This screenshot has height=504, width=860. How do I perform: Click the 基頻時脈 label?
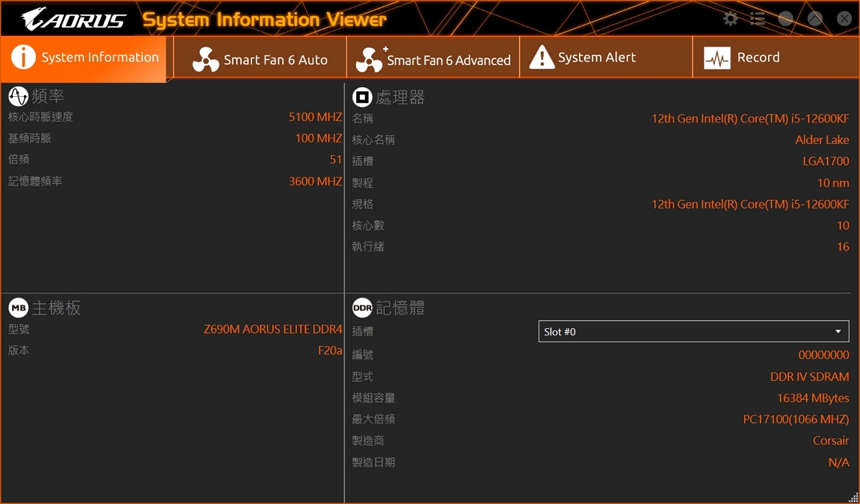click(30, 138)
